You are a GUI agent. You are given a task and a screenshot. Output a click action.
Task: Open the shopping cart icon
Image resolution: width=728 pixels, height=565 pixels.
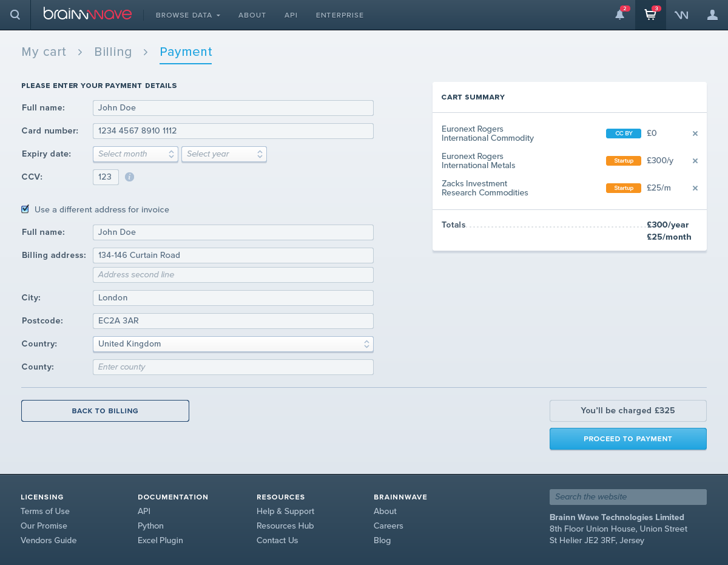pos(650,15)
